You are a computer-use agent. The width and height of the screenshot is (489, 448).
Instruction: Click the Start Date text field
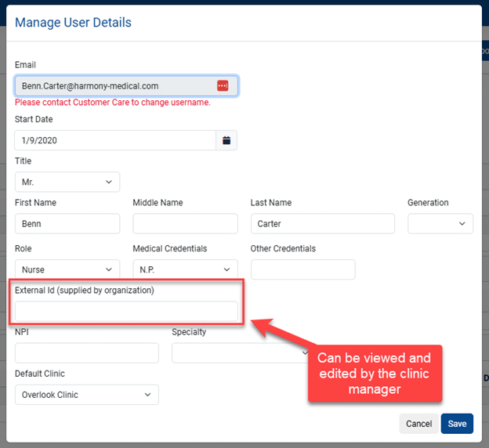115,140
